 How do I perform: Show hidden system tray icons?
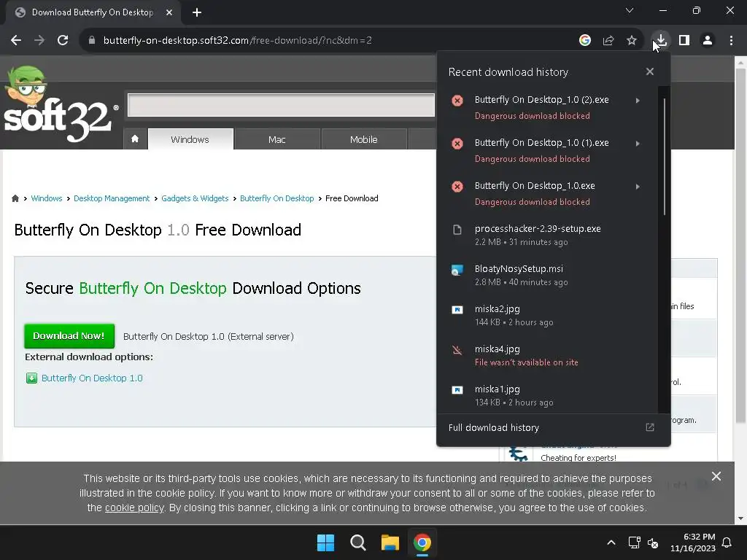[x=611, y=542]
